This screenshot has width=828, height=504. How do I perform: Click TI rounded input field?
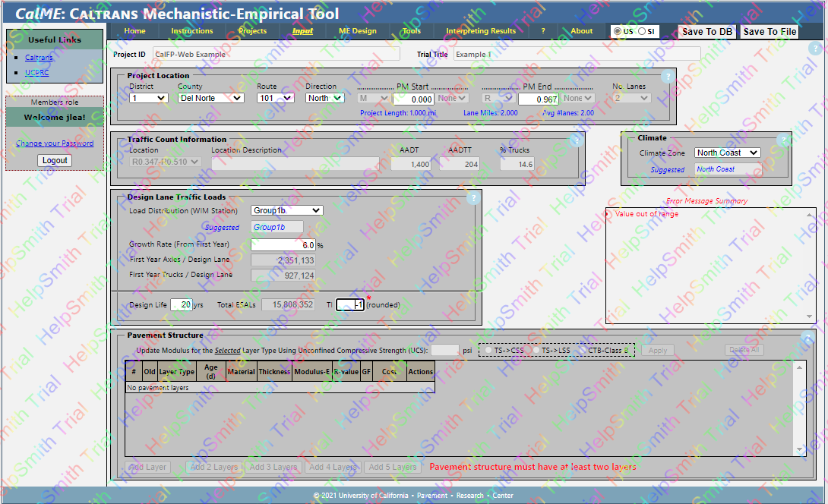point(350,305)
